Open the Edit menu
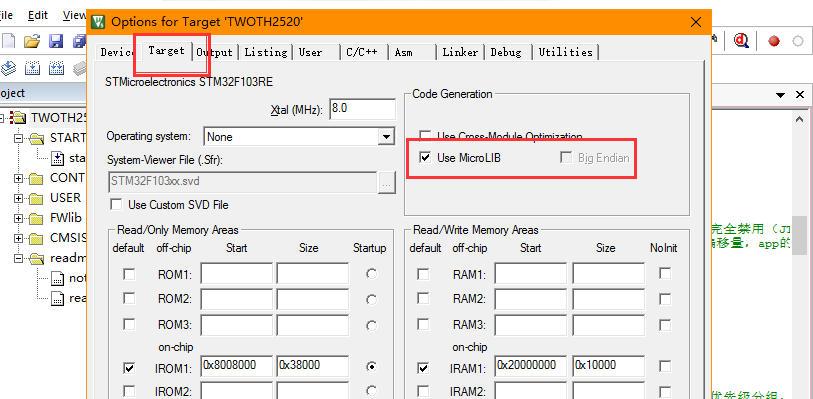The image size is (813, 399). click(37, 16)
